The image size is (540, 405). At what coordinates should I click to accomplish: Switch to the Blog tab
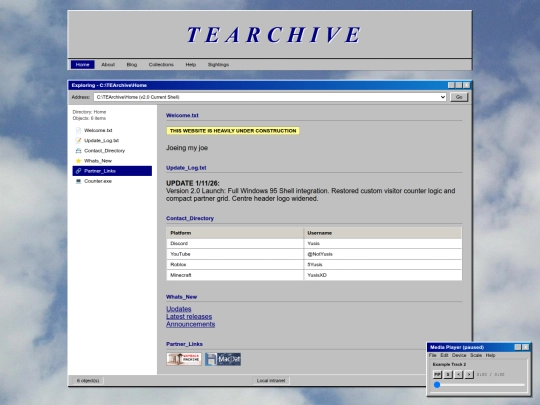pyautogui.click(x=132, y=64)
